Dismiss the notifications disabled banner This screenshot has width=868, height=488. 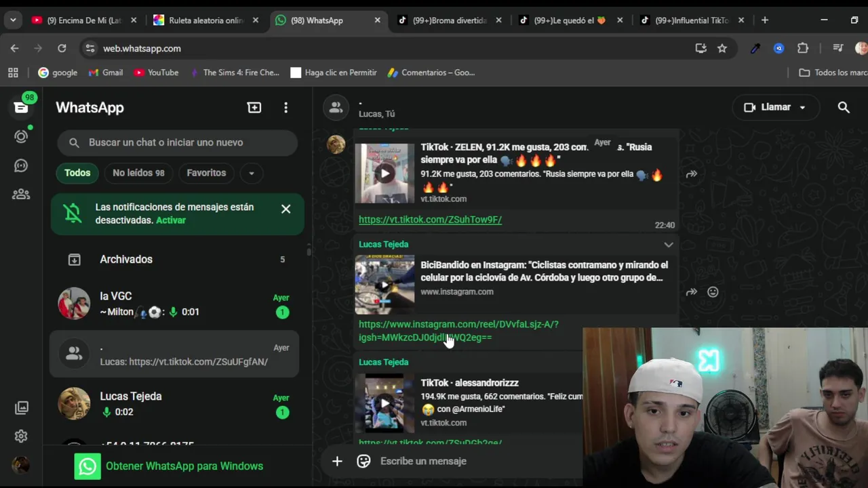tap(286, 209)
